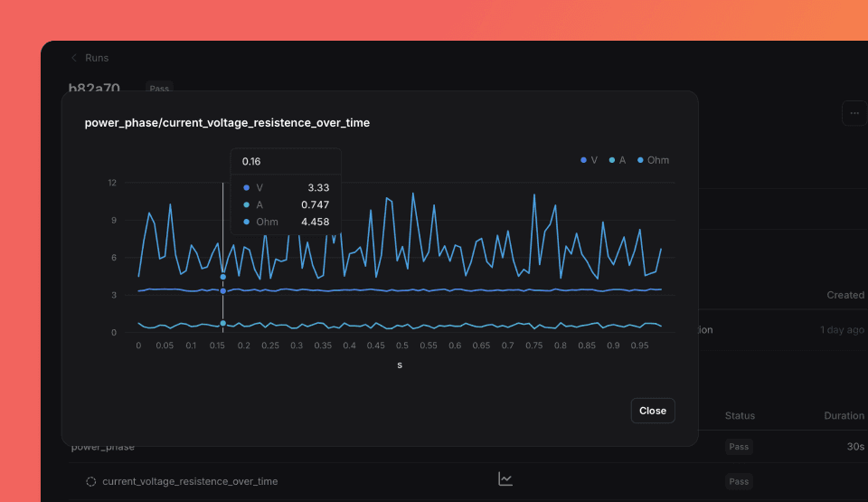Screen dimensions: 868x502
Task: Click the Created column header
Action: (x=844, y=295)
